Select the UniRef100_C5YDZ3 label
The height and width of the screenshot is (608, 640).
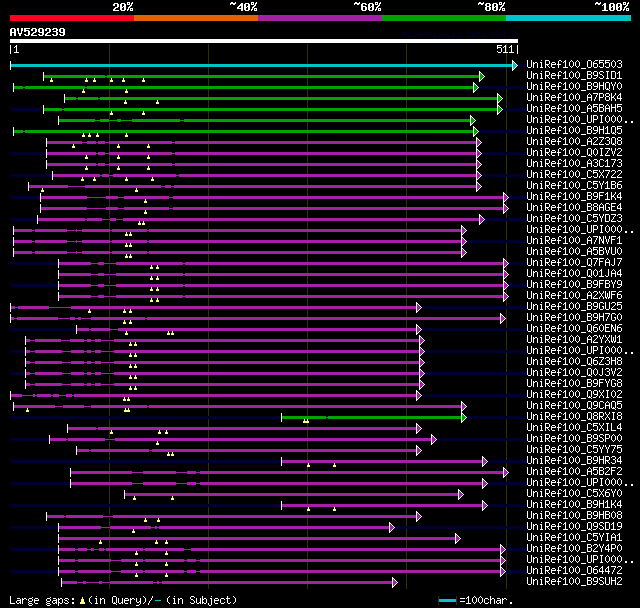pyautogui.click(x=574, y=219)
